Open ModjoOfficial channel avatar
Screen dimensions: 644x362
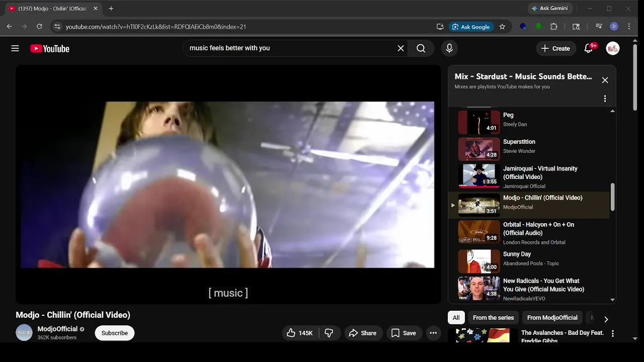(x=24, y=333)
